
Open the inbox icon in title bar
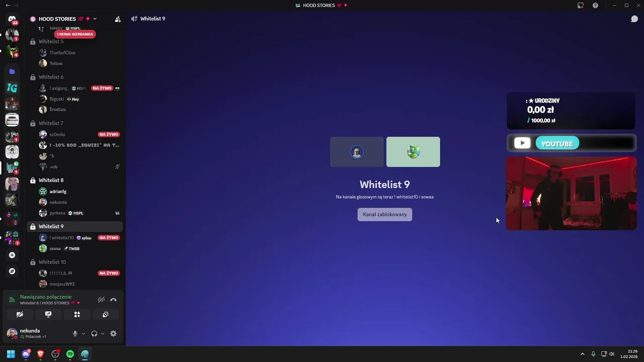coord(581,6)
